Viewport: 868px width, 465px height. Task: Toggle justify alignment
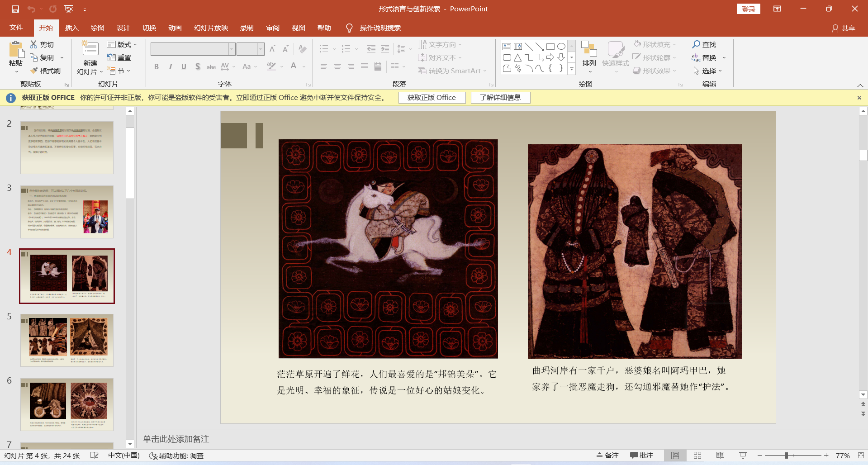365,66
